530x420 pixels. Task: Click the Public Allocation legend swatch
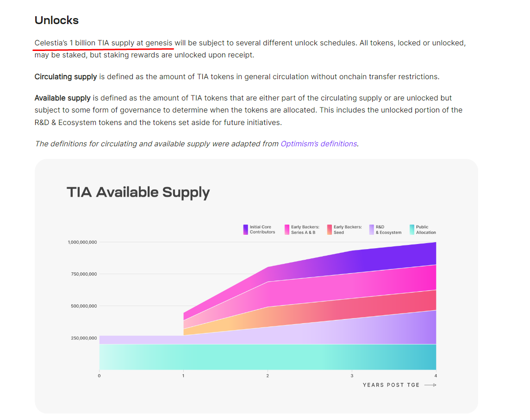pyautogui.click(x=412, y=230)
